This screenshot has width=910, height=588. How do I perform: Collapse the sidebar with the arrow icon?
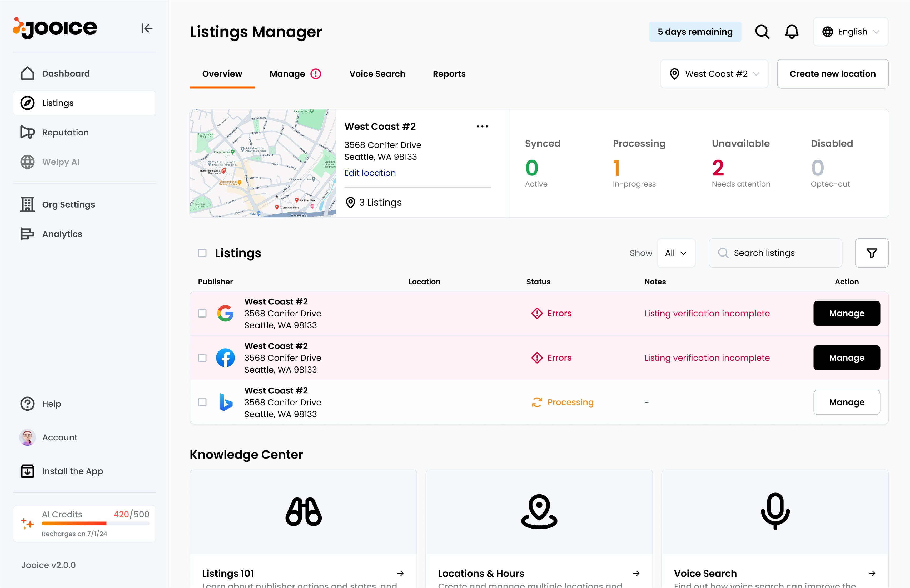(x=147, y=28)
